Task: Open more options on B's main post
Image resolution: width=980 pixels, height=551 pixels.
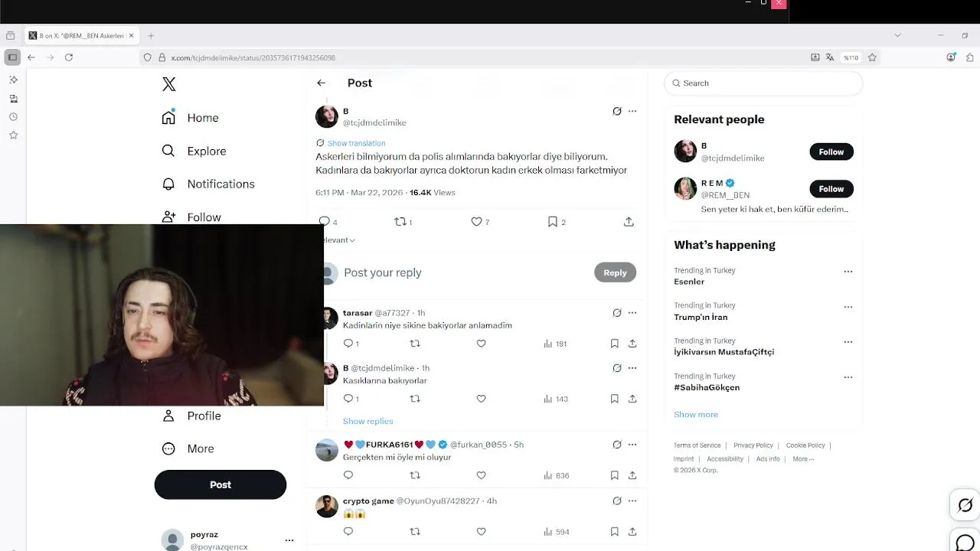Action: point(632,111)
